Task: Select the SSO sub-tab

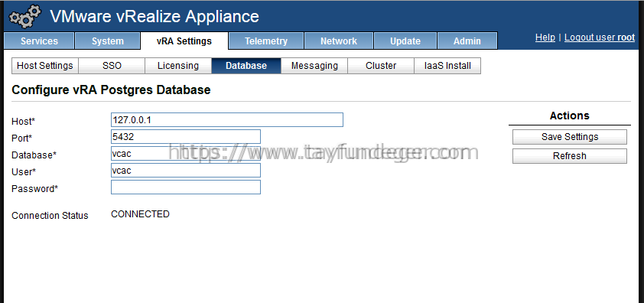Action: tap(112, 66)
